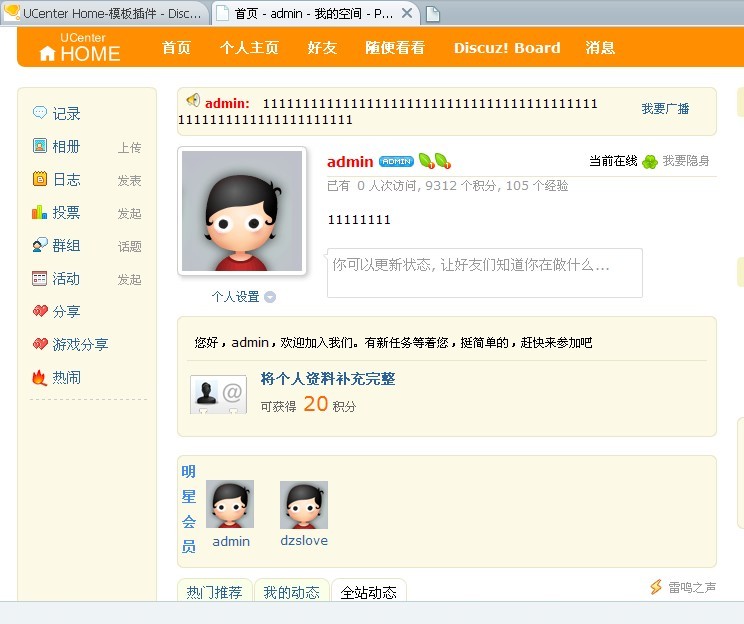
Task: Open the 将个人资料补充完整 task link
Action: (x=328, y=379)
